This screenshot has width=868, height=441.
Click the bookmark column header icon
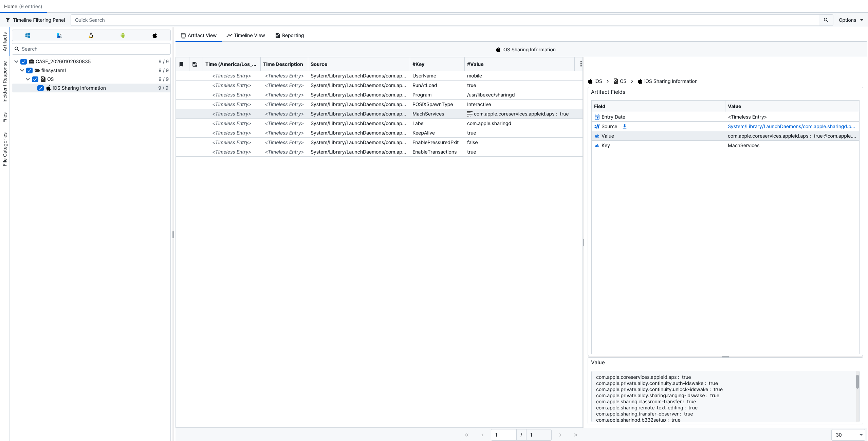coord(181,64)
